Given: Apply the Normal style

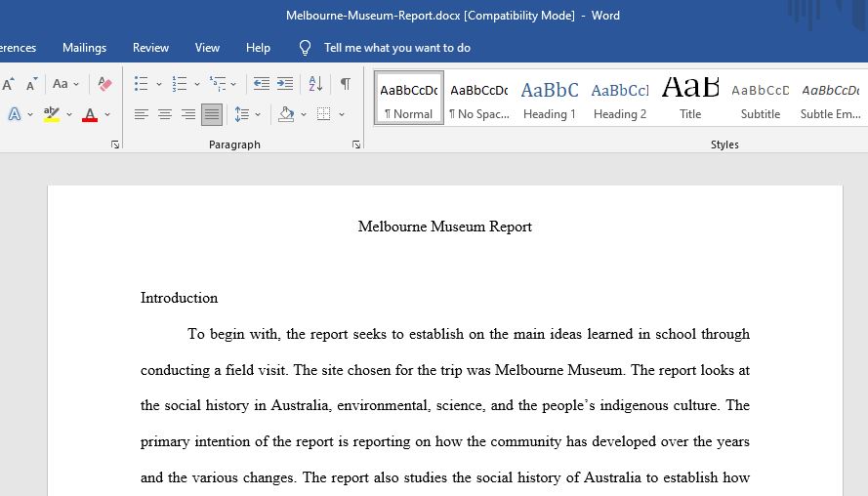Looking at the screenshot, I should coord(409,98).
